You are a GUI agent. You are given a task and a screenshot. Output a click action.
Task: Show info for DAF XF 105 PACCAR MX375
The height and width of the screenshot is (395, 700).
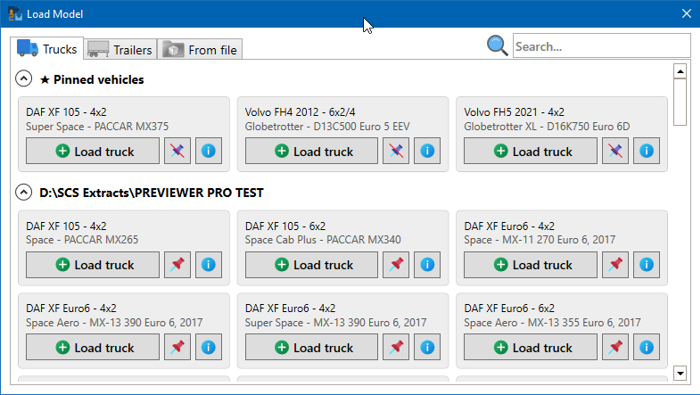pyautogui.click(x=208, y=151)
